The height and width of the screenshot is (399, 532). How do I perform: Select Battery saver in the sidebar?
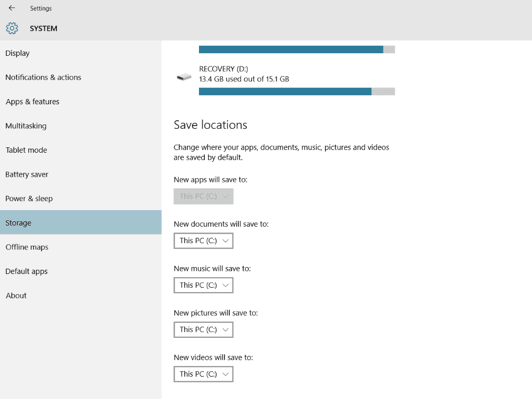tap(81, 174)
